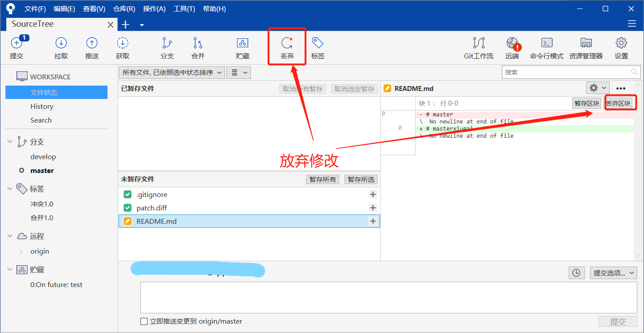
Task: Expand the origin remote
Action: (21, 251)
